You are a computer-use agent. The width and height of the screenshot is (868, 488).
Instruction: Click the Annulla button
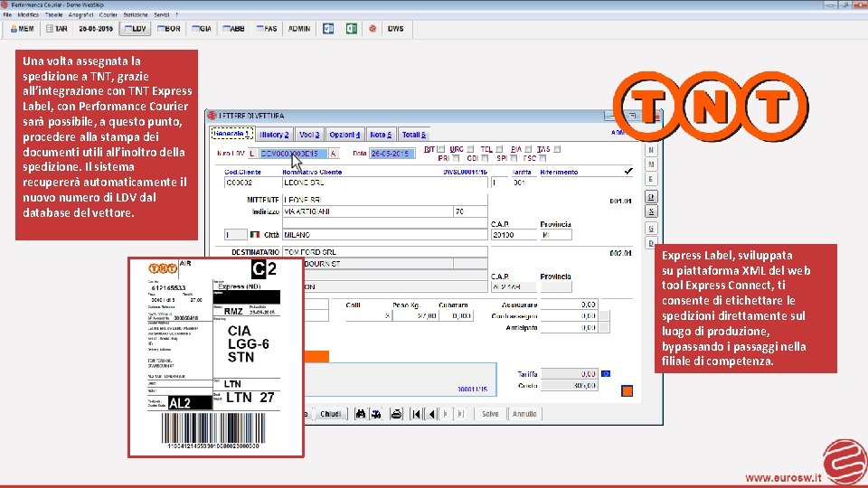click(524, 414)
